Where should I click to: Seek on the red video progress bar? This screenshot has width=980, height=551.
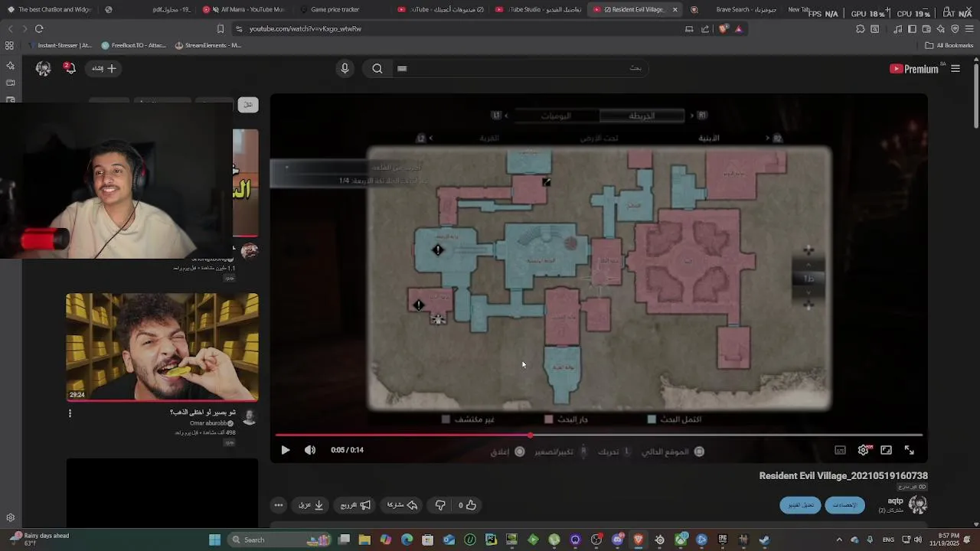[599, 435]
